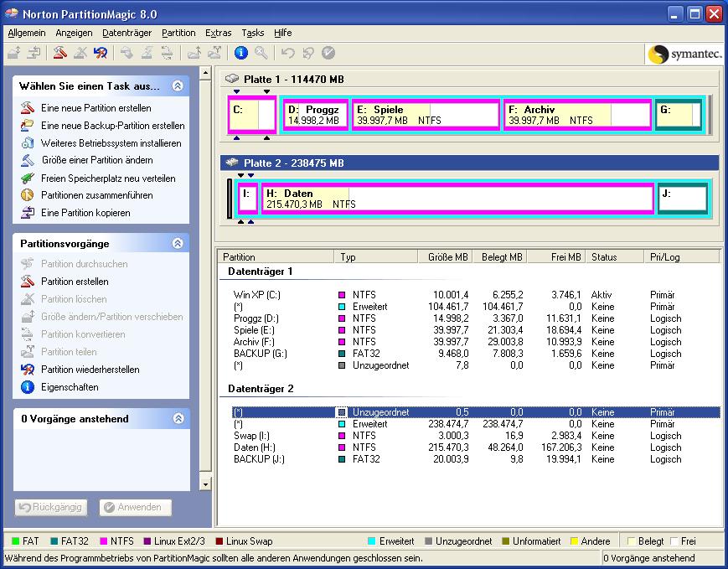The width and height of the screenshot is (728, 569).
Task: Select the F: Archiv partition block
Action: [577, 115]
